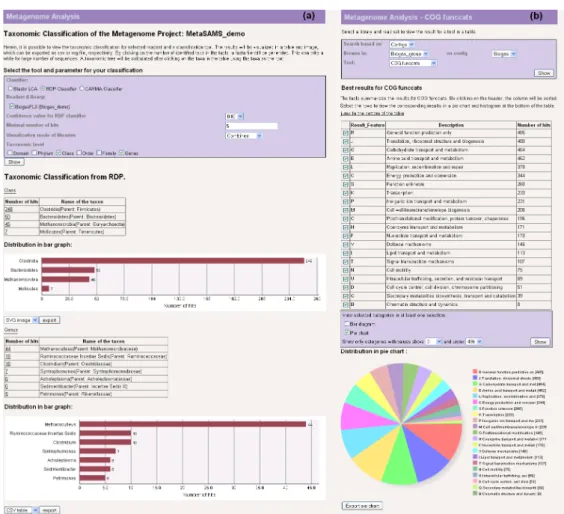This screenshot has width=564, height=514.
Task: Enable the Domain taxonomic level checkbox
Action: [x=10, y=153]
